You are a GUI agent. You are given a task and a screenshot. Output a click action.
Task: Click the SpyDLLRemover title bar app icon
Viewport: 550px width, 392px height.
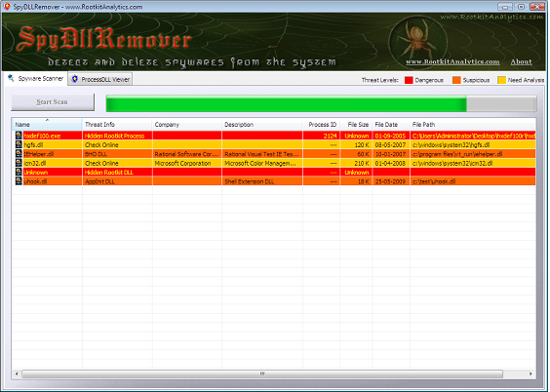(7, 6)
